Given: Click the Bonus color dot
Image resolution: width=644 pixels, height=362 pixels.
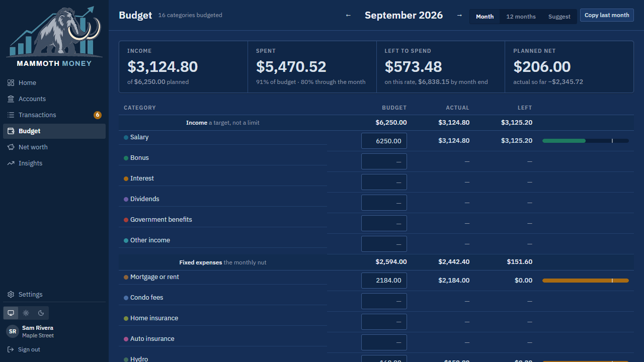Looking at the screenshot, I should pos(126,158).
